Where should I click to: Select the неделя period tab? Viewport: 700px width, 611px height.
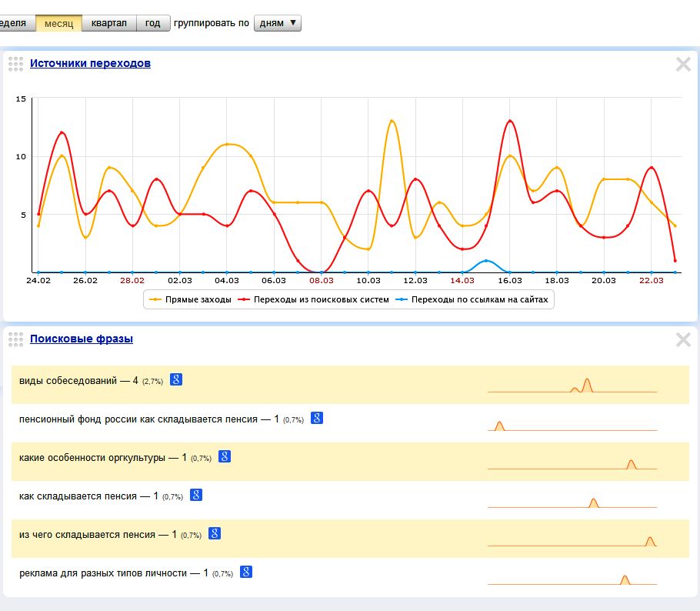click(17, 23)
